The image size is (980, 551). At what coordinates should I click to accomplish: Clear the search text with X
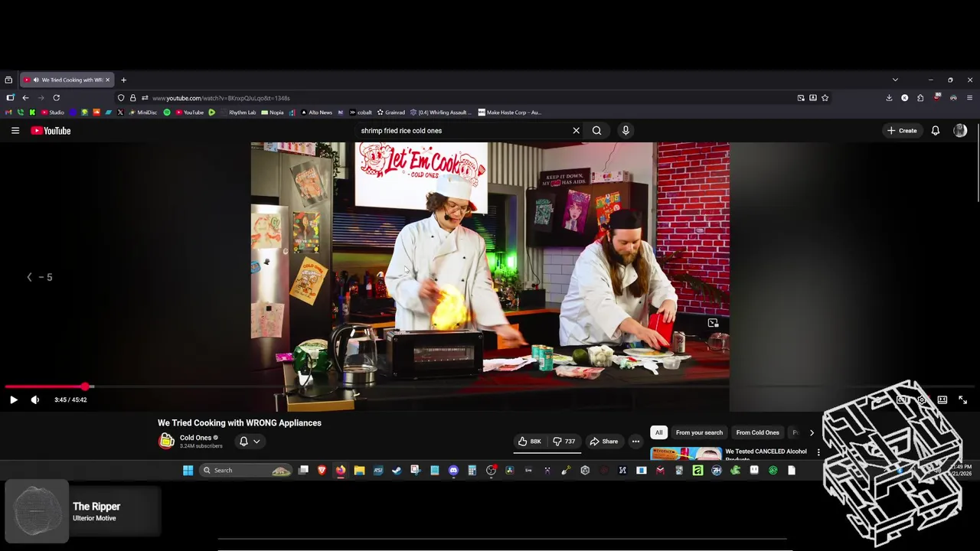point(576,131)
